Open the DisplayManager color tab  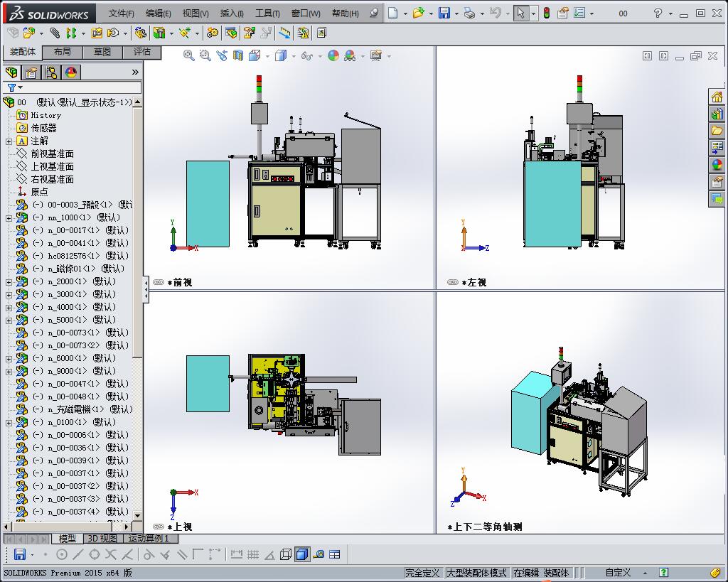[71, 72]
